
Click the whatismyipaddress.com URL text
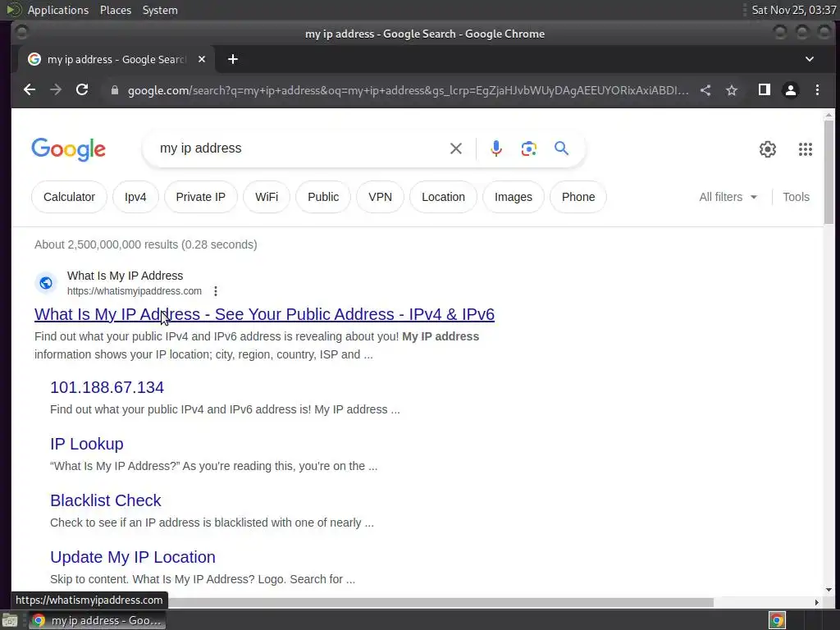pyautogui.click(x=135, y=291)
